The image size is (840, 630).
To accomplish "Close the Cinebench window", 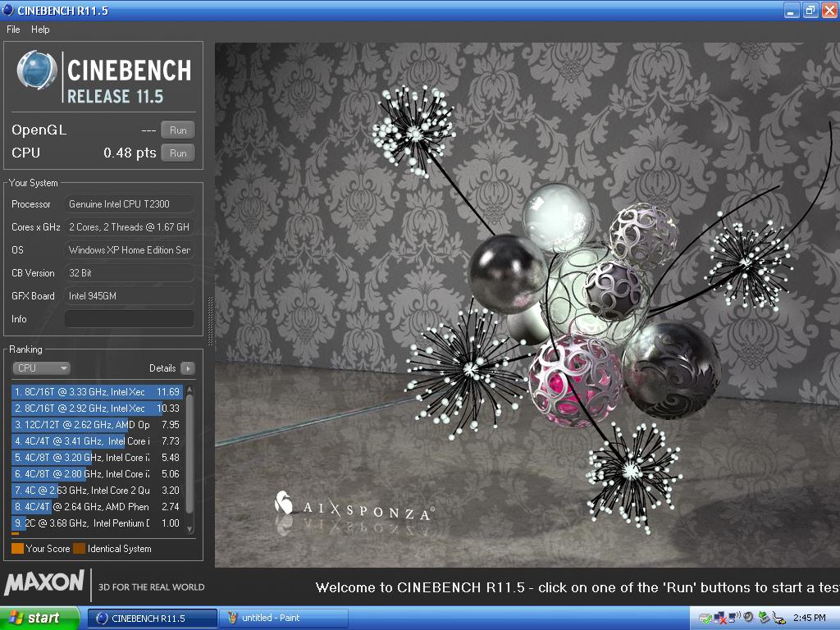I will pos(829,10).
